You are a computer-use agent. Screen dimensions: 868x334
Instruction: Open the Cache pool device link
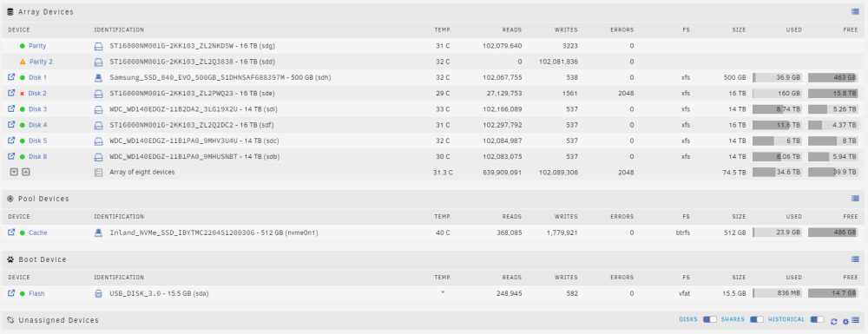pos(37,232)
